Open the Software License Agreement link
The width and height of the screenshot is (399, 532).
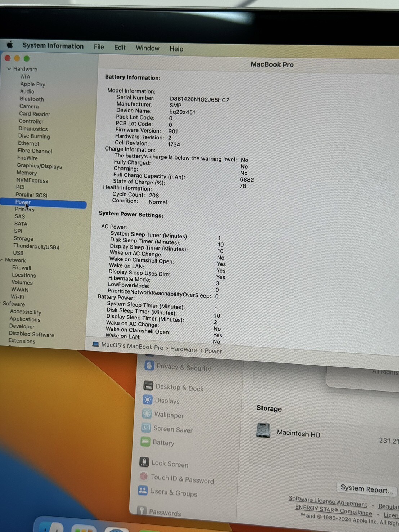click(x=328, y=501)
